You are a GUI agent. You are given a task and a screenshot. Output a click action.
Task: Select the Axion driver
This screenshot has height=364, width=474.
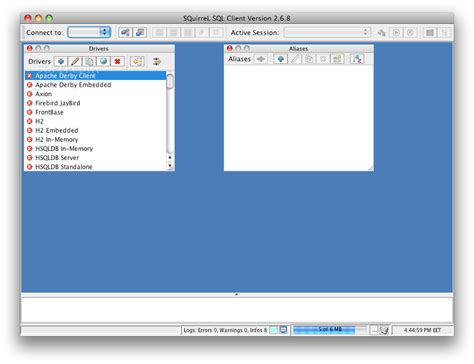coord(95,94)
